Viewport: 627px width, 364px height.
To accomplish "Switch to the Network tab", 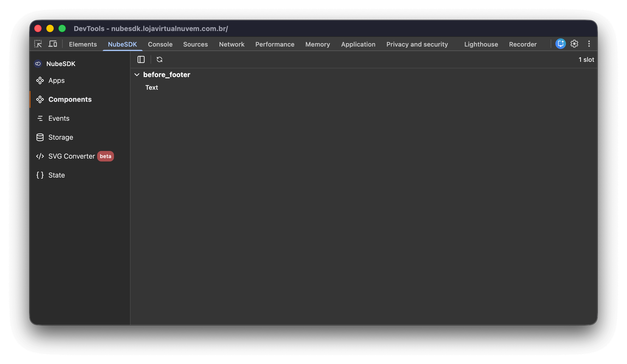I will tap(232, 44).
